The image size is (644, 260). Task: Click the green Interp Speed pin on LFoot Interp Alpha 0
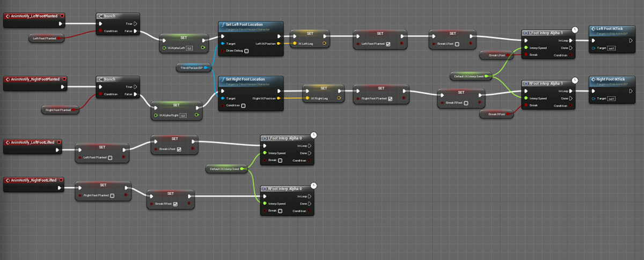[x=265, y=153]
